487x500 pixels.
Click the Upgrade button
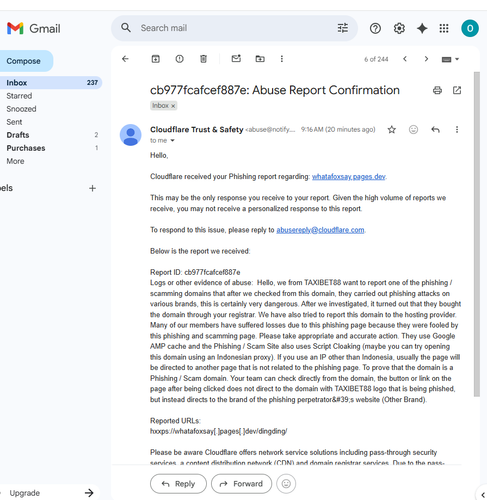(x=50, y=493)
